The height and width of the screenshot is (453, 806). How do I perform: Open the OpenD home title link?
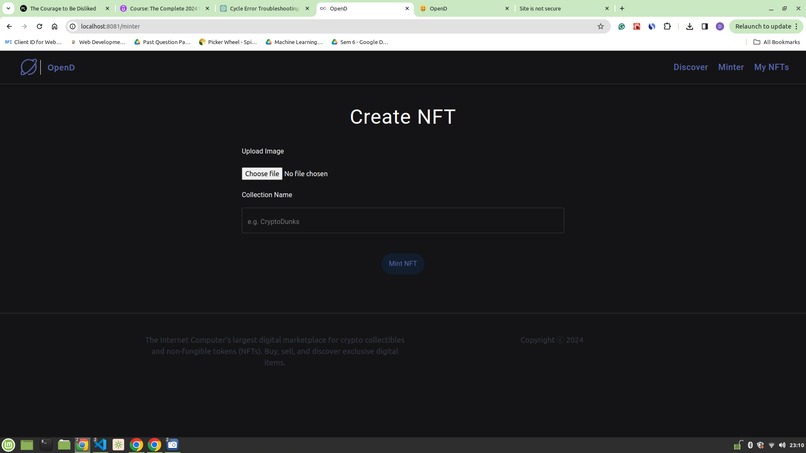[61, 67]
